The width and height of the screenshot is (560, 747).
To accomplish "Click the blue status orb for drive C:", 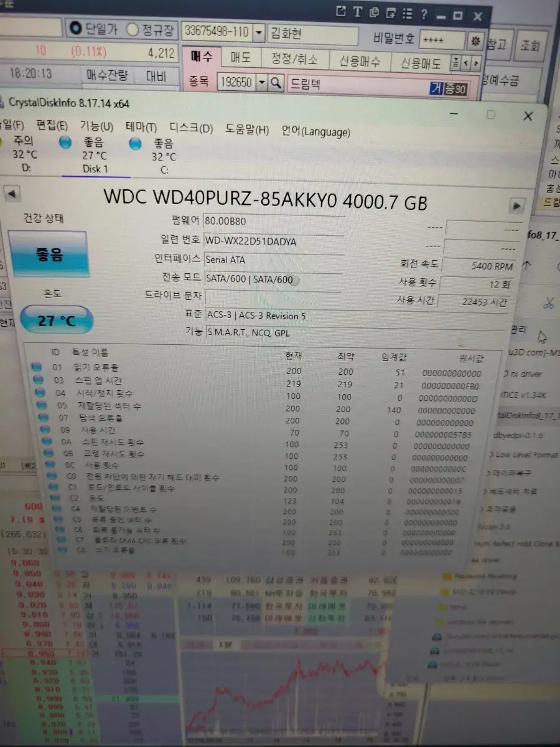I will pyautogui.click(x=135, y=144).
